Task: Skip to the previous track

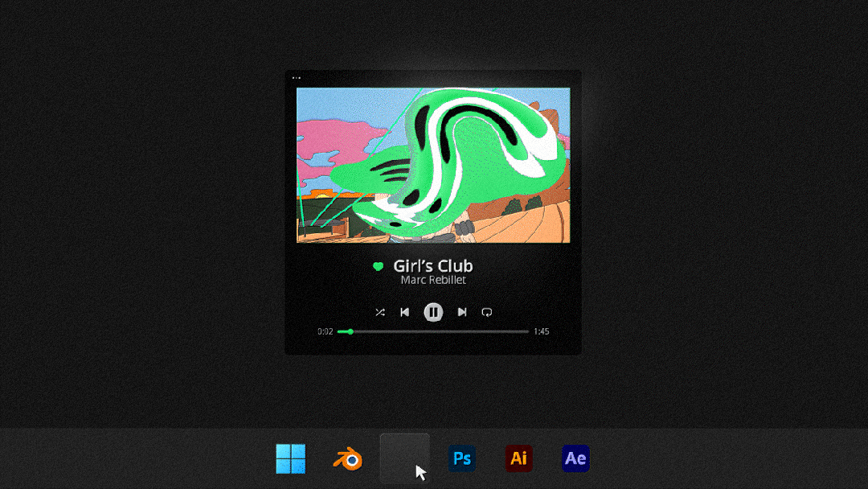Action: tap(404, 312)
